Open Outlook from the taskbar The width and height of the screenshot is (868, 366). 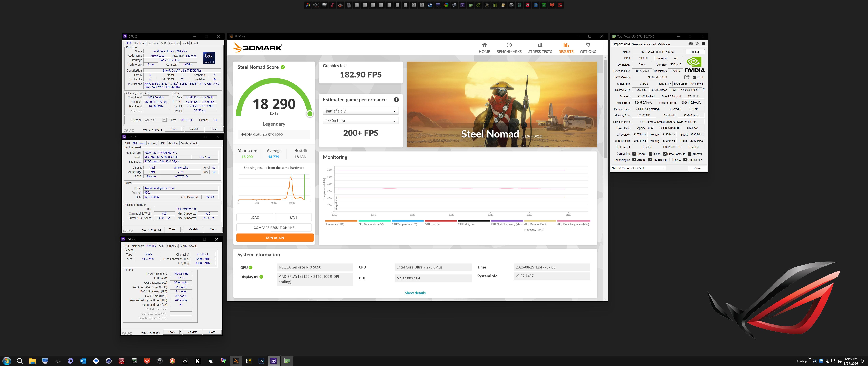click(83, 361)
